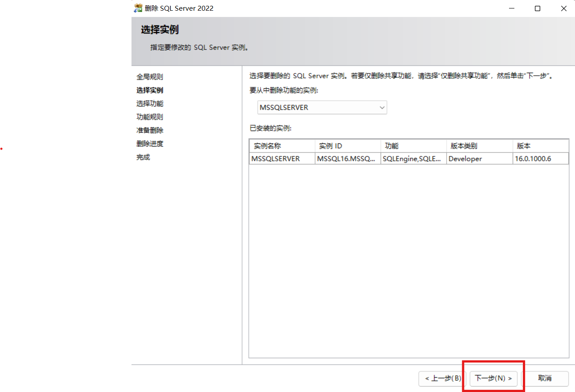Click the 版本 column header
The image size is (575, 392).
tap(541, 146)
